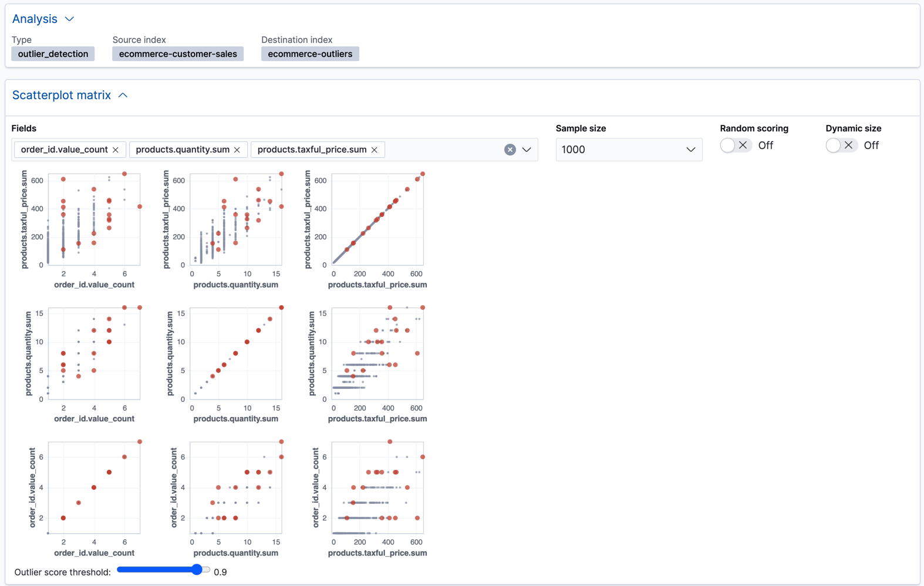The height and width of the screenshot is (586, 924).
Task: Click the Analysis chevron icon
Action: point(69,19)
